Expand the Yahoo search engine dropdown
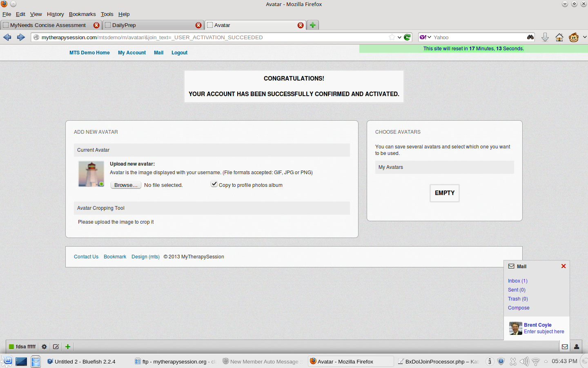 point(425,37)
